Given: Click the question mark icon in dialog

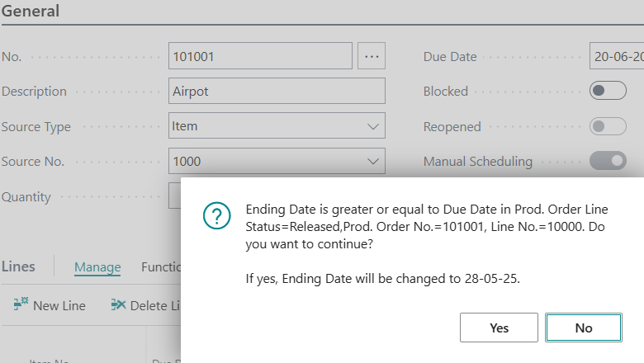Looking at the screenshot, I should point(216,216).
